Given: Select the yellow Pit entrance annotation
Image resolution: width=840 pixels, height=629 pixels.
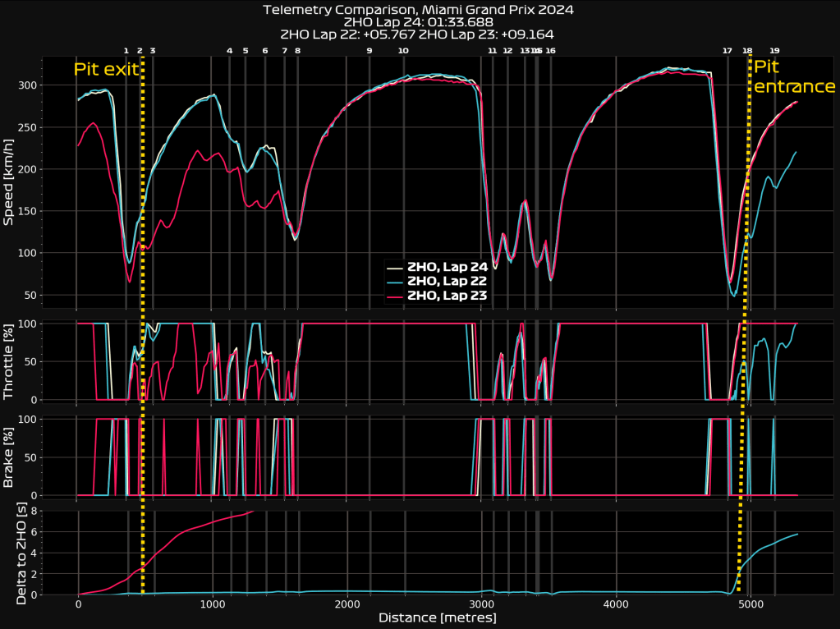Looking at the screenshot, I should tap(794, 76).
